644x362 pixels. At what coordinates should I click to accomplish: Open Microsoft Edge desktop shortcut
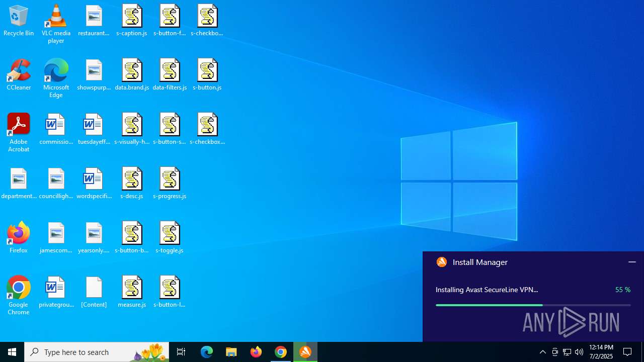pos(56,78)
